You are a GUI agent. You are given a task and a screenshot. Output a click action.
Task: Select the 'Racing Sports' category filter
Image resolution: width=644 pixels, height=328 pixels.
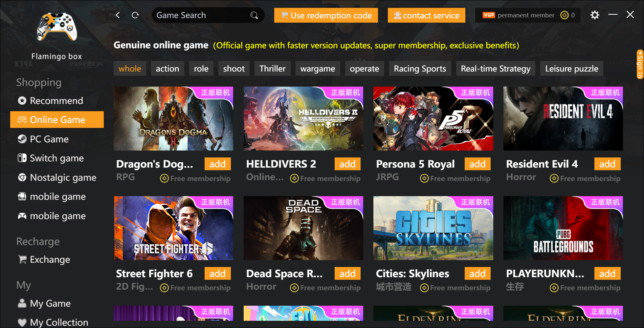(x=420, y=69)
